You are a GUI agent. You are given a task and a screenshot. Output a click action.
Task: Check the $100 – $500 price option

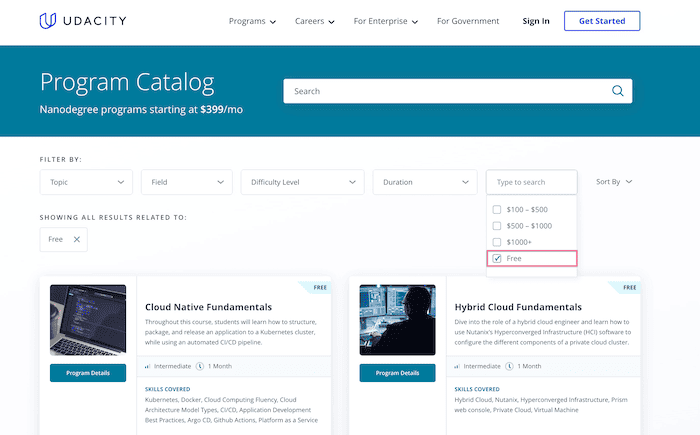497,210
